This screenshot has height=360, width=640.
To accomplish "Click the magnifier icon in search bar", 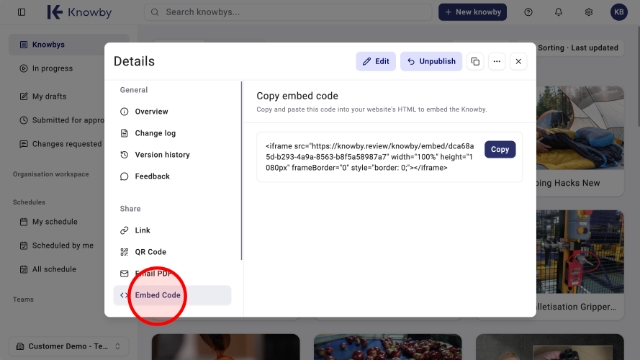I will pos(155,12).
